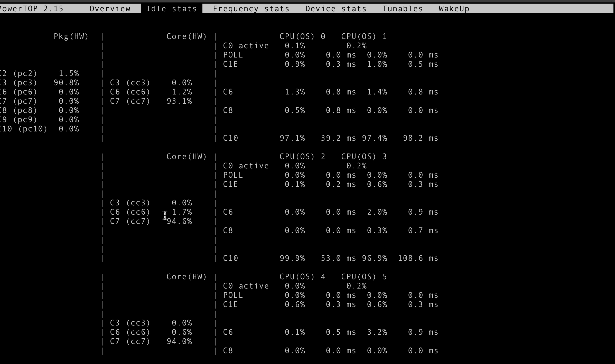615x364 pixels.
Task: Click the C8 0.3% value for CPU 3
Action: (377, 231)
